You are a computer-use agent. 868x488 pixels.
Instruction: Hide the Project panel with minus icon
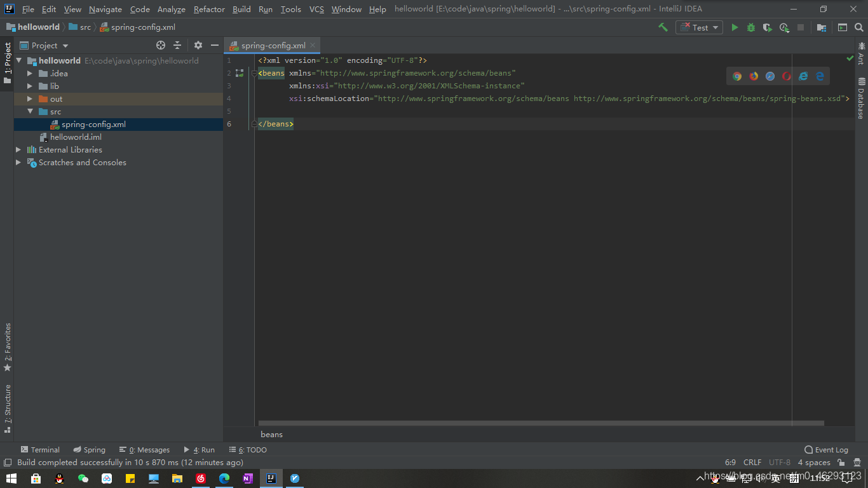[x=215, y=45]
